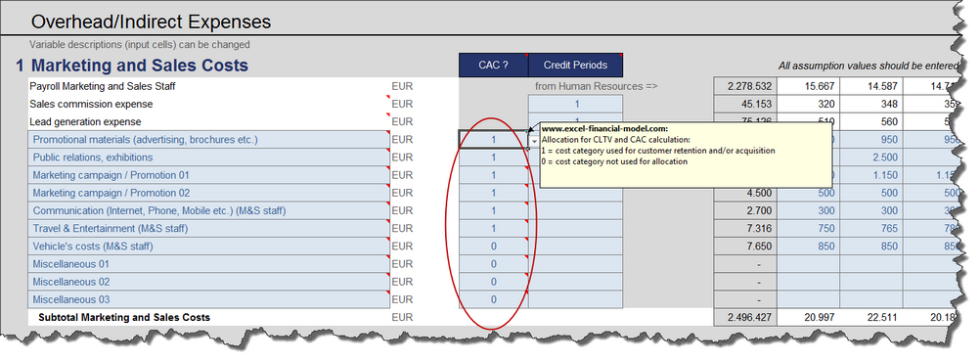Edit the Miscellaneous 02 description cell
Viewport: 980px width, 360px height.
click(x=208, y=282)
